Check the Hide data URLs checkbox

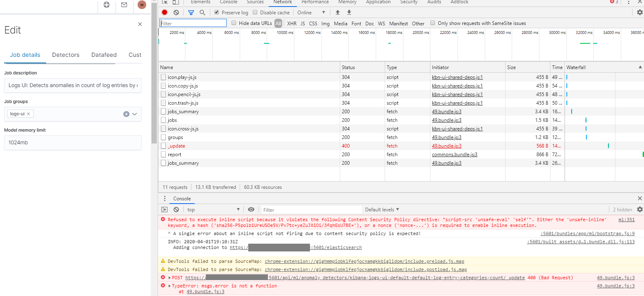click(x=234, y=23)
